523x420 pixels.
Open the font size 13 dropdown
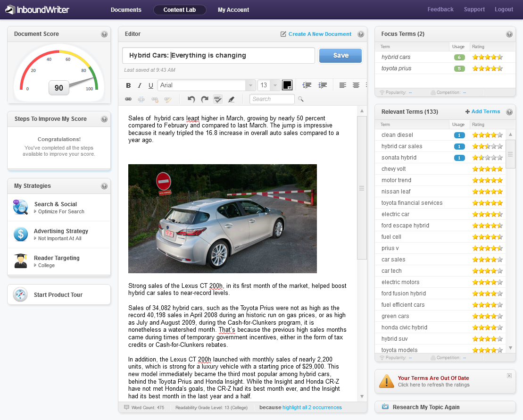tap(275, 85)
